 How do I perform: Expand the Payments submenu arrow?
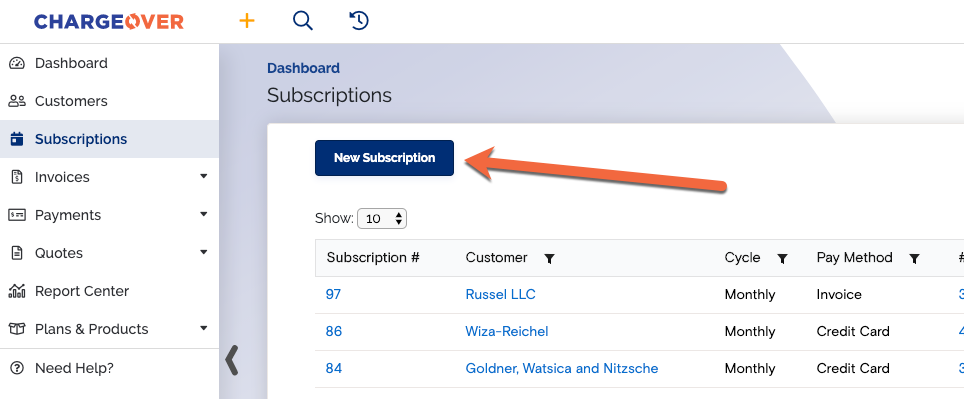click(x=204, y=215)
